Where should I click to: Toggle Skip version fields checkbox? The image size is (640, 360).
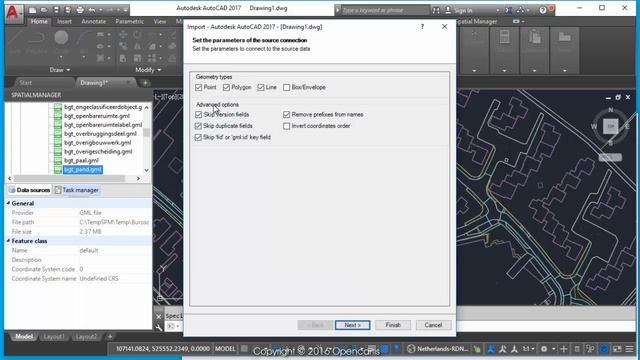click(x=199, y=115)
